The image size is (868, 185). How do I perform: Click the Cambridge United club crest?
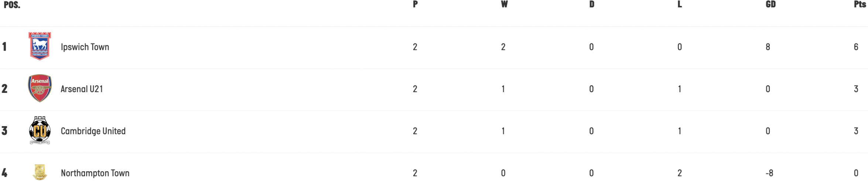[x=40, y=131]
